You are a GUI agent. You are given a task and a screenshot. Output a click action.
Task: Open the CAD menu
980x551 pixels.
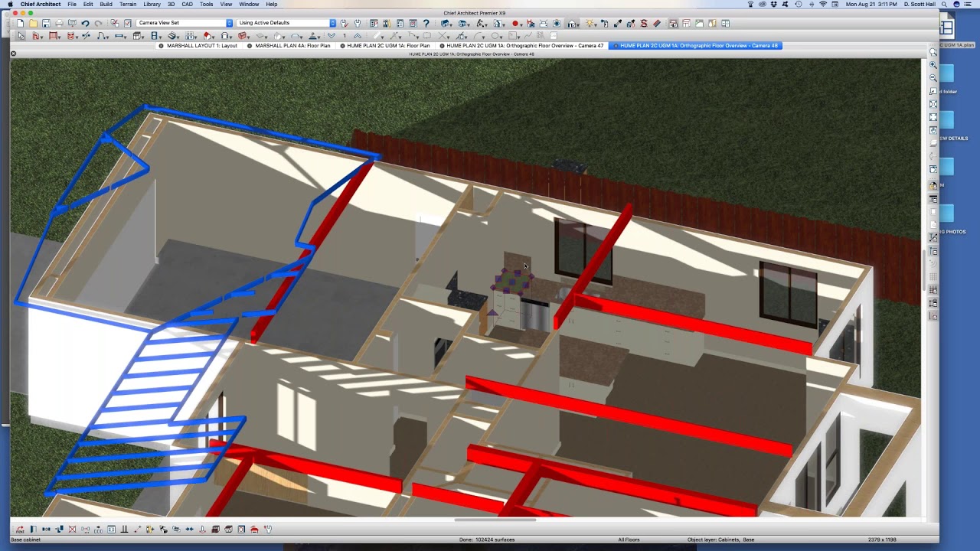point(187,5)
